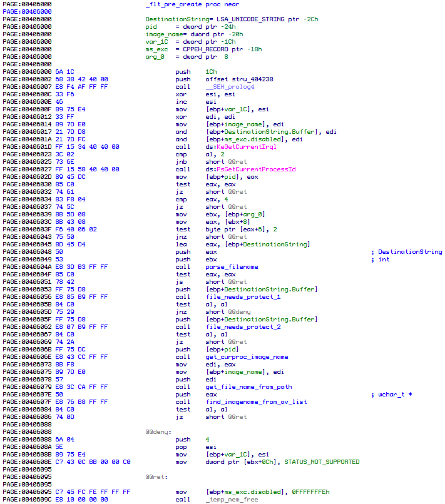Click the jnb mnemonic

pyautogui.click(x=181, y=162)
